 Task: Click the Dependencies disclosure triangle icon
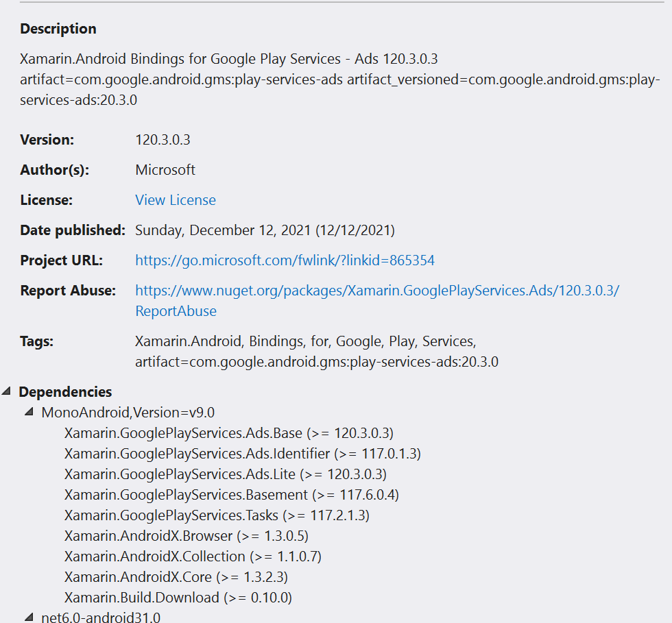pyautogui.click(x=7, y=391)
